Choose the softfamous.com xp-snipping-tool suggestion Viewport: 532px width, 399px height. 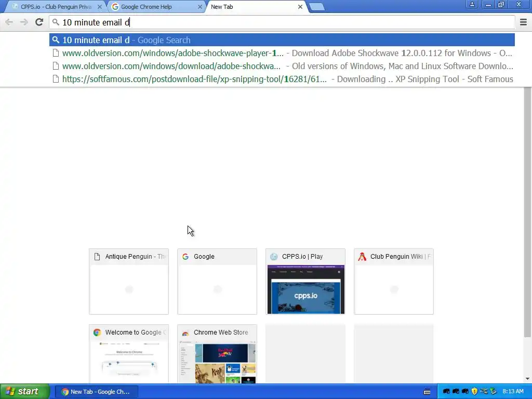(282, 79)
